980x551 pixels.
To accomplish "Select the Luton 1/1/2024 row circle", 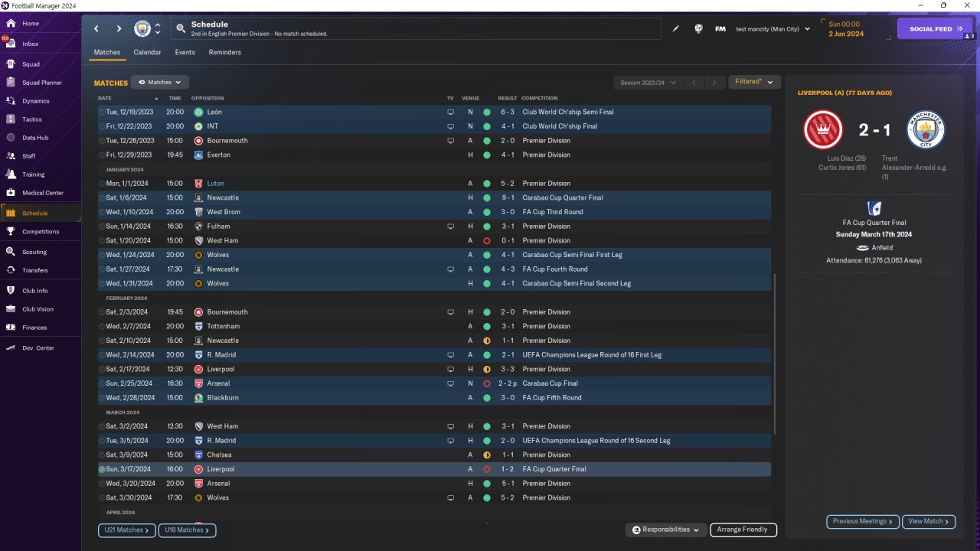I will [102, 184].
